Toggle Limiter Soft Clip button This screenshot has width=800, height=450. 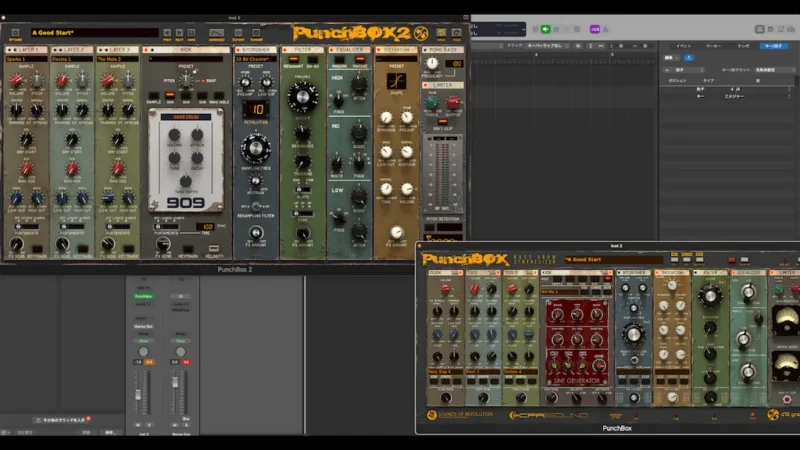click(443, 122)
